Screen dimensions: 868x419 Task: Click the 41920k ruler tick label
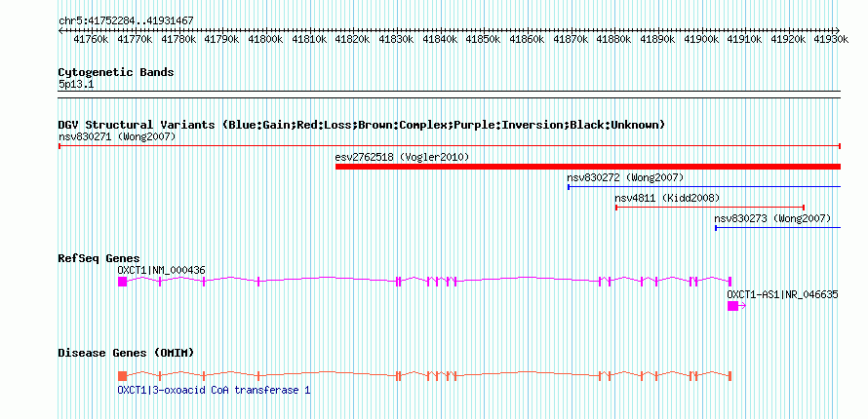[x=788, y=39]
